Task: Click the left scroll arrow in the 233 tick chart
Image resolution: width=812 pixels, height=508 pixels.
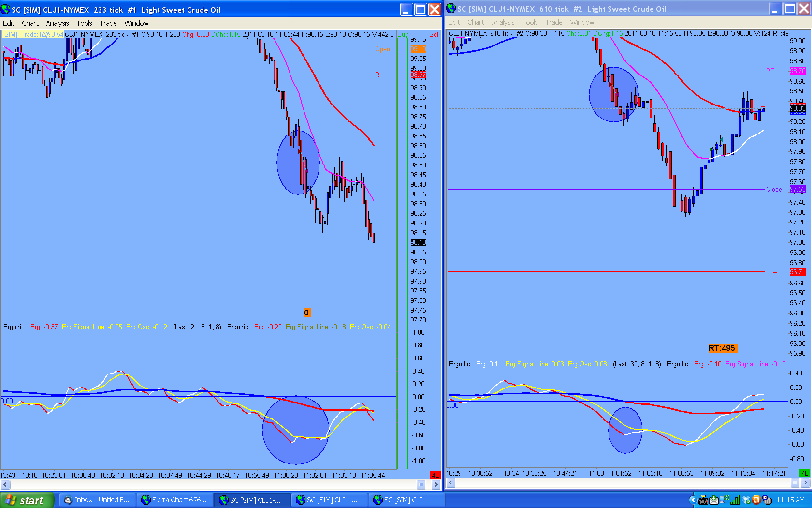Action: coord(5,484)
